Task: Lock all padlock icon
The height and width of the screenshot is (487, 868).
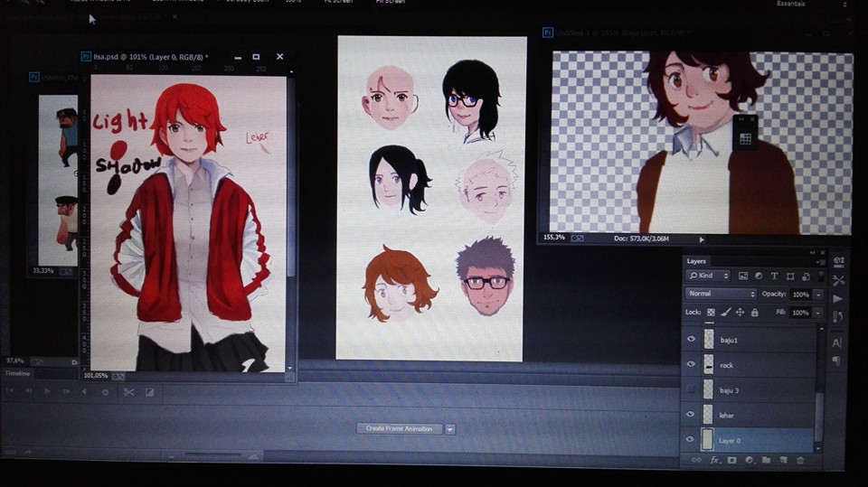Action: (754, 313)
